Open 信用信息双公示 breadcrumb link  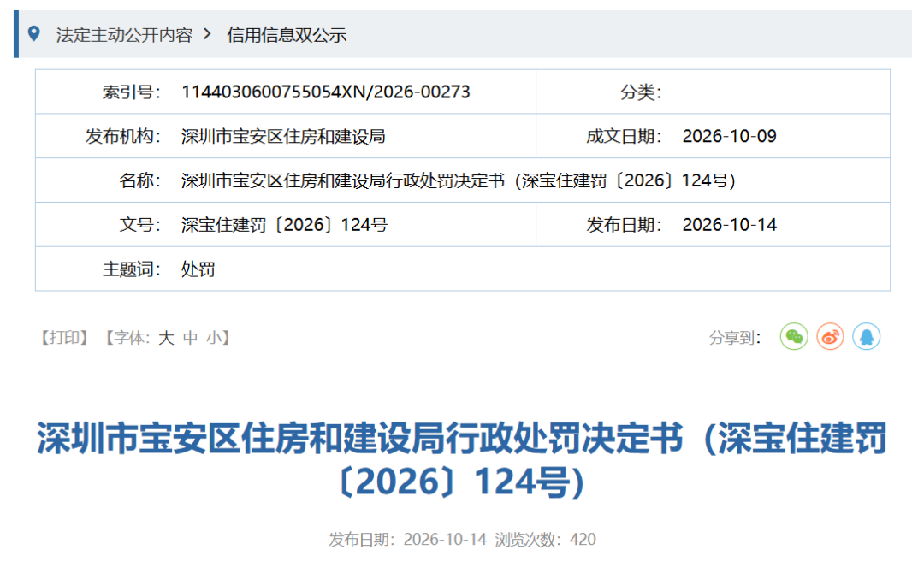[287, 35]
